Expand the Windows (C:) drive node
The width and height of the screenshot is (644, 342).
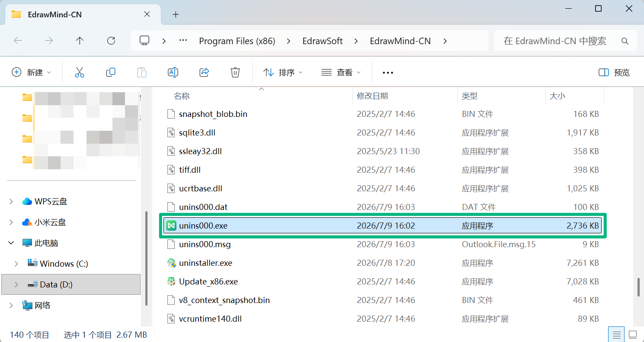pyautogui.click(x=16, y=264)
